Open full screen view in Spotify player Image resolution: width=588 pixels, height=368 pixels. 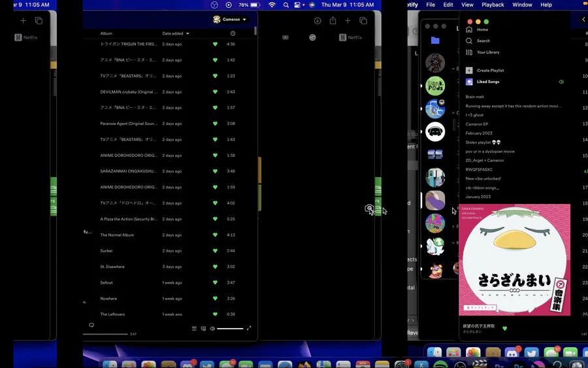pos(249,328)
